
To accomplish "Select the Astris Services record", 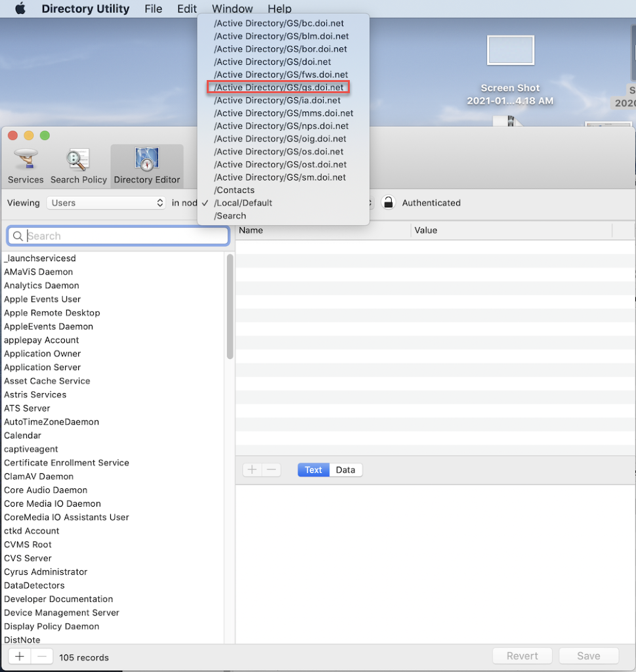I will pyautogui.click(x=113, y=394).
